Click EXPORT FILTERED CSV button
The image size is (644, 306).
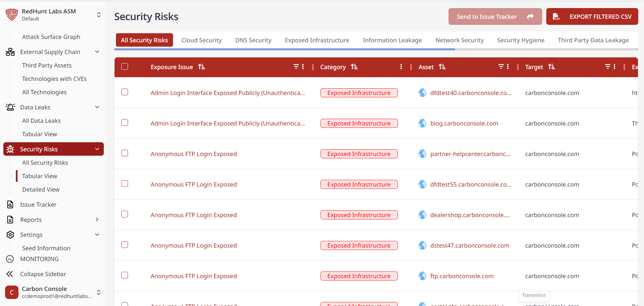592,16
